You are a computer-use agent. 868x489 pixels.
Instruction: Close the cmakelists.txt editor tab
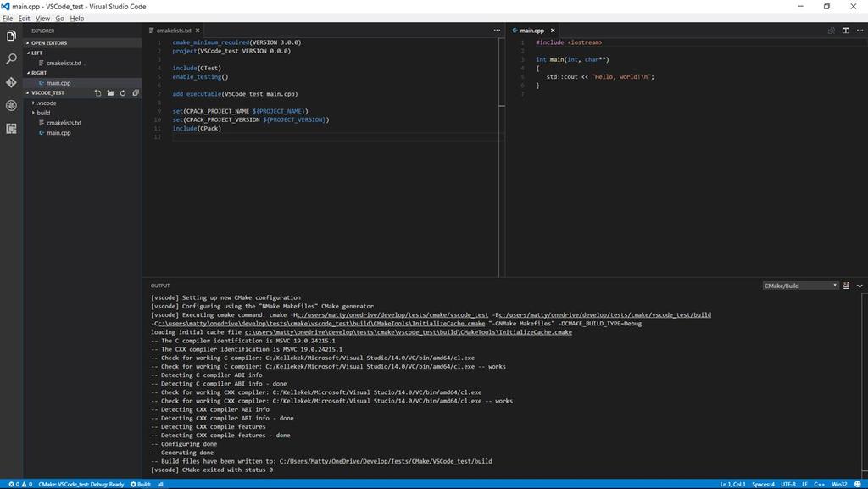[x=197, y=31]
